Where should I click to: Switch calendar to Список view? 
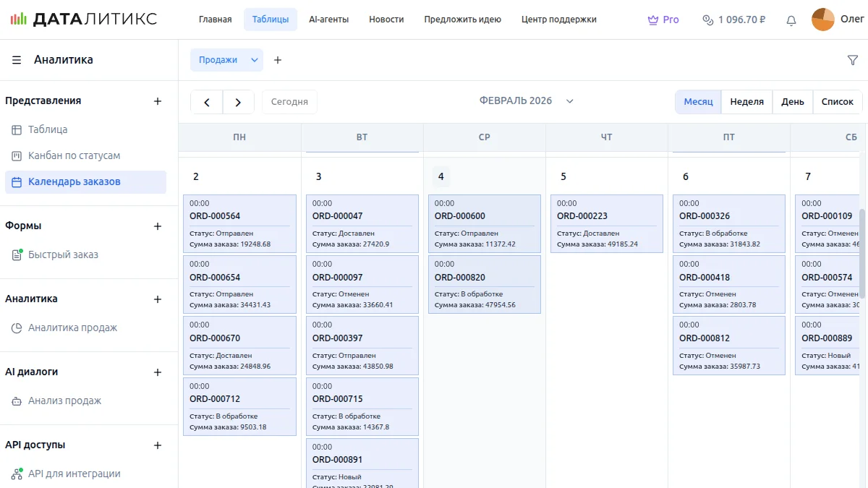click(x=837, y=102)
